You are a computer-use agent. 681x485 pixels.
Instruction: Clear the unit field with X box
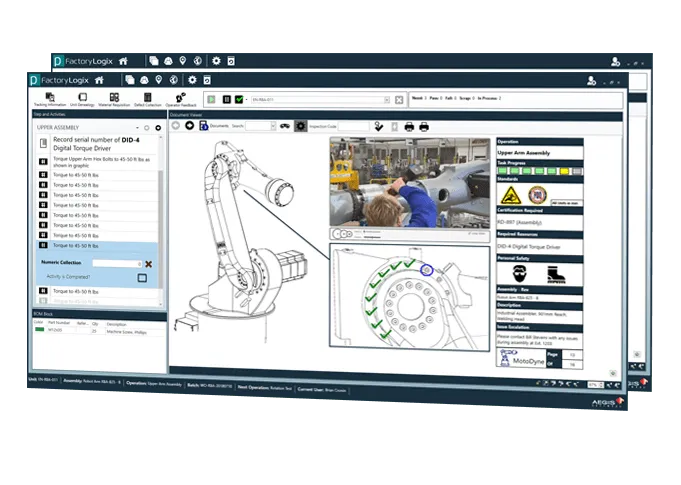(399, 100)
